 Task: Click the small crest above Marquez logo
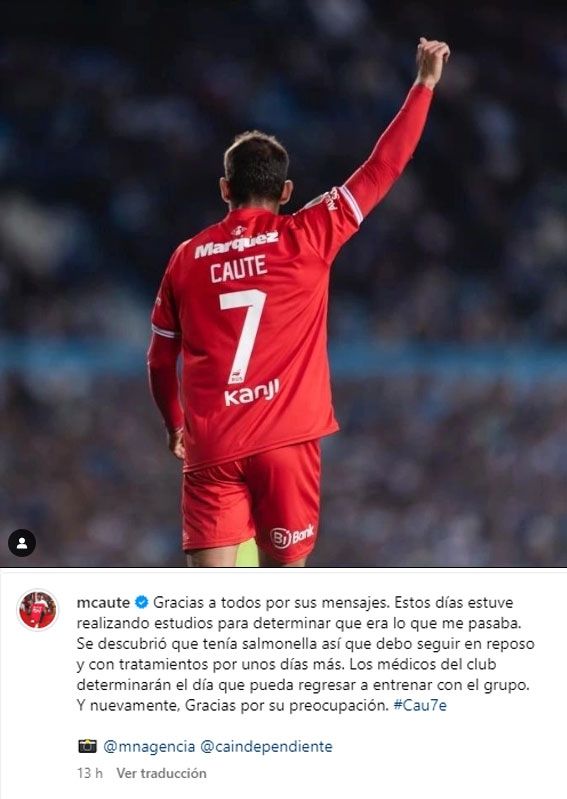pos(237,230)
